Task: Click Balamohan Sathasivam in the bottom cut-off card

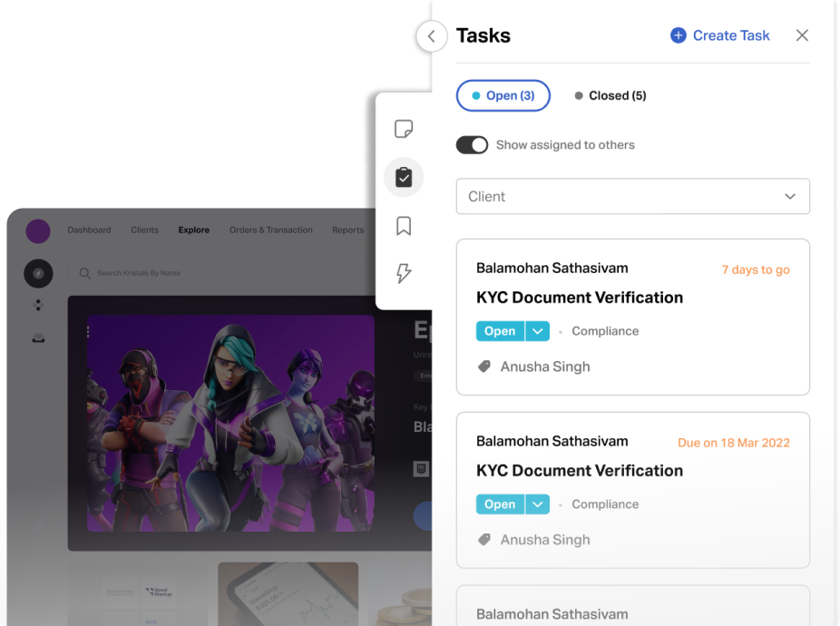Action: coord(552,614)
